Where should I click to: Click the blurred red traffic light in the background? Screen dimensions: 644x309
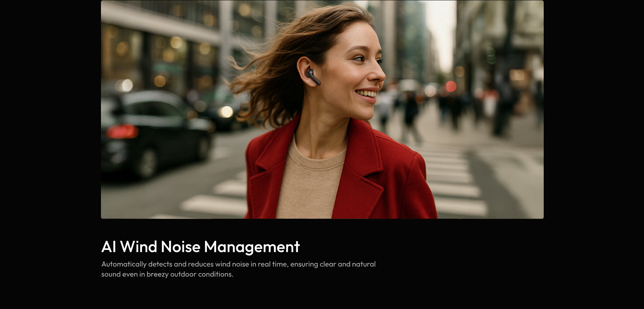pos(451,86)
